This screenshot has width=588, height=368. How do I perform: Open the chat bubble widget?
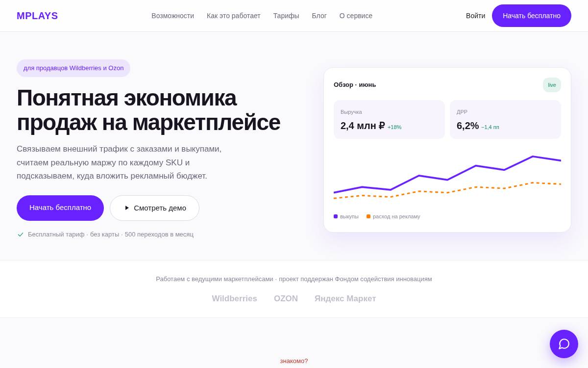(x=564, y=344)
